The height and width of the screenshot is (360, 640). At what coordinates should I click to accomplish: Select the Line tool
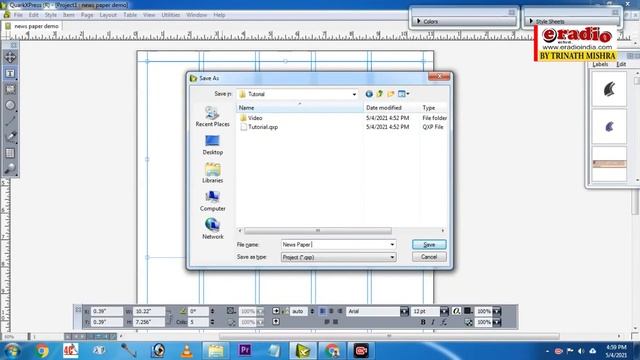[x=10, y=121]
